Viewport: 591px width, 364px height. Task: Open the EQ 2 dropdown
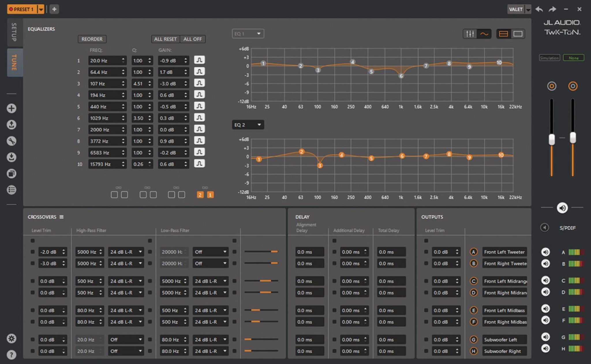tap(248, 125)
